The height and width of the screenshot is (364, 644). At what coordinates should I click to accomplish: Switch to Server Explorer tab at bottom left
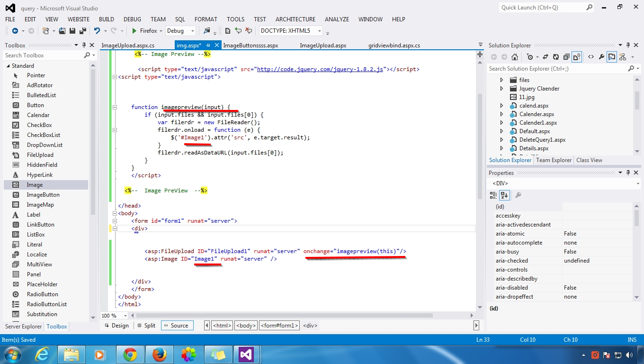[x=23, y=327]
